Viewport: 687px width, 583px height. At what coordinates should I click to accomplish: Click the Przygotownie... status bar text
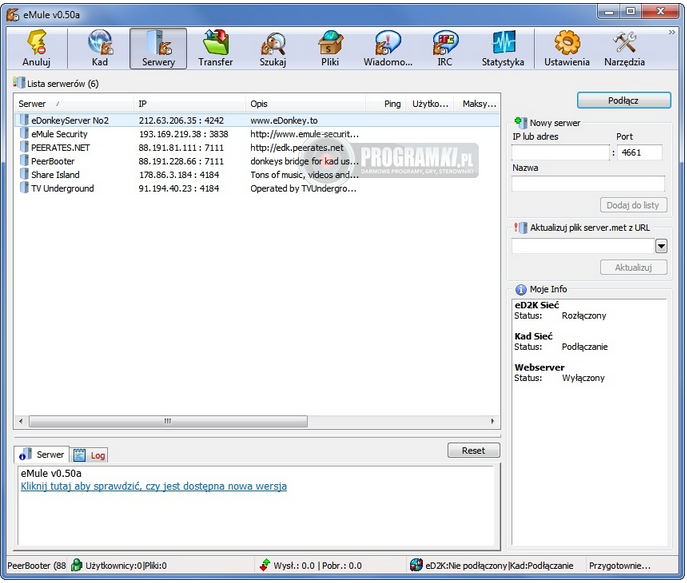[619, 565]
